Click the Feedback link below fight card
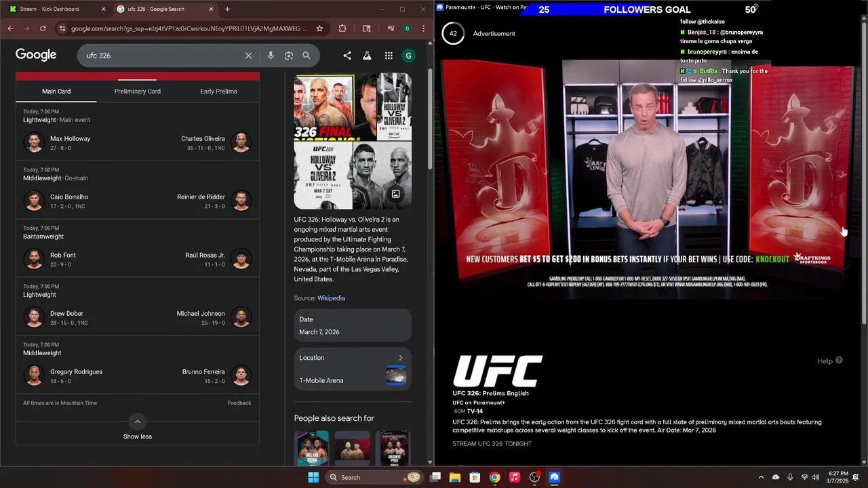The height and width of the screenshot is (488, 868). [x=239, y=403]
